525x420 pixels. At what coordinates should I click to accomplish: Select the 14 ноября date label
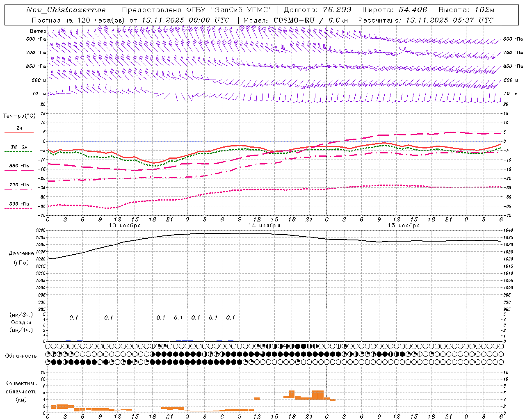(x=264, y=226)
